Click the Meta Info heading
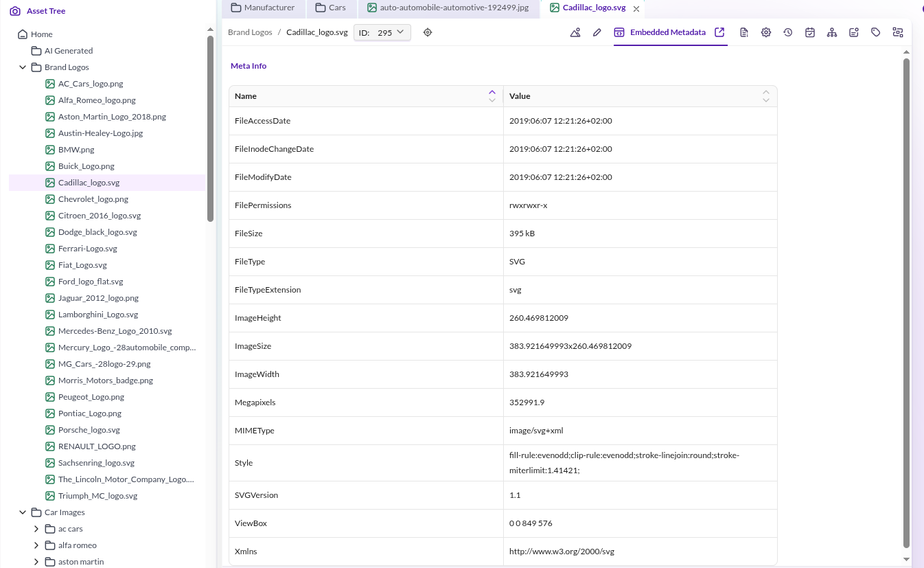Image resolution: width=924 pixels, height=568 pixels. pos(249,66)
